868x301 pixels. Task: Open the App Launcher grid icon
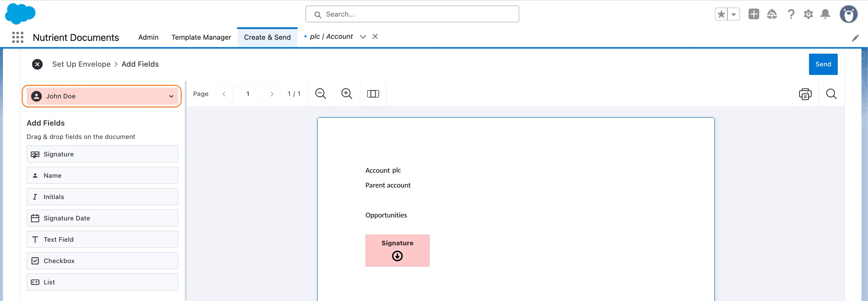point(17,37)
